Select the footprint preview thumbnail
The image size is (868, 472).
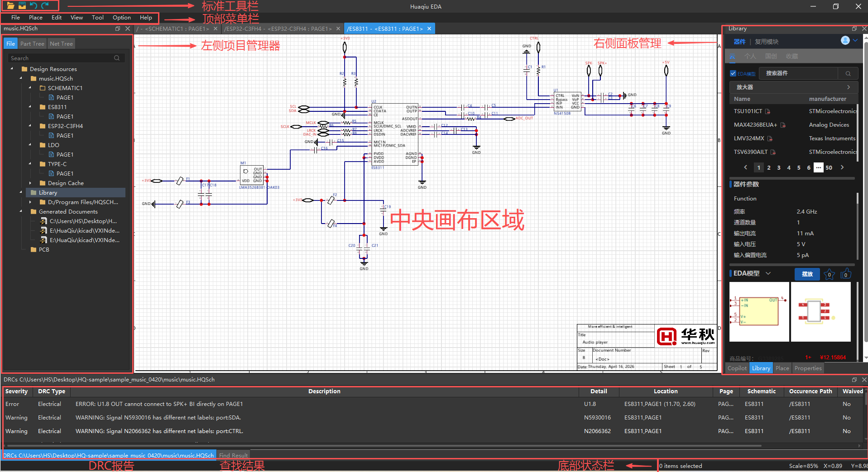(820, 312)
